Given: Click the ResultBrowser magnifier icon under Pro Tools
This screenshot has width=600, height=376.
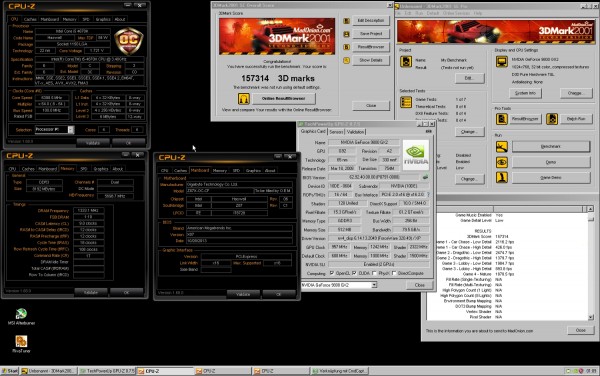Looking at the screenshot, I should click(x=502, y=119).
